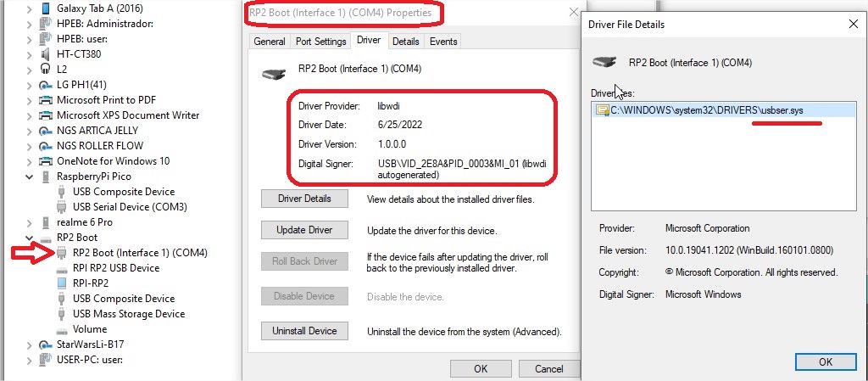Click the serial port icon in the Driver tab
This screenshot has width=868, height=381.
[274, 73]
